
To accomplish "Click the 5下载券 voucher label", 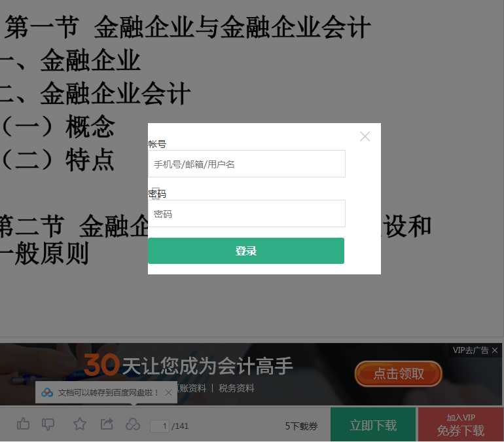I will [x=301, y=426].
